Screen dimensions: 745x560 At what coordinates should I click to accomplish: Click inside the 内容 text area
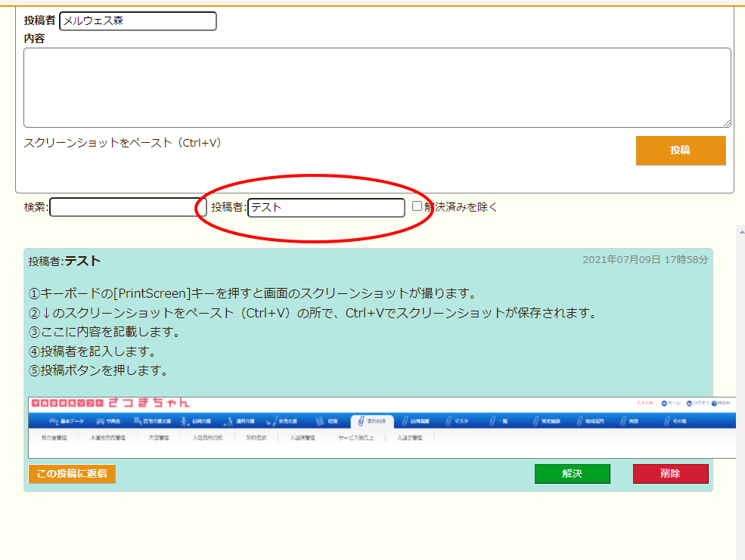[x=377, y=88]
